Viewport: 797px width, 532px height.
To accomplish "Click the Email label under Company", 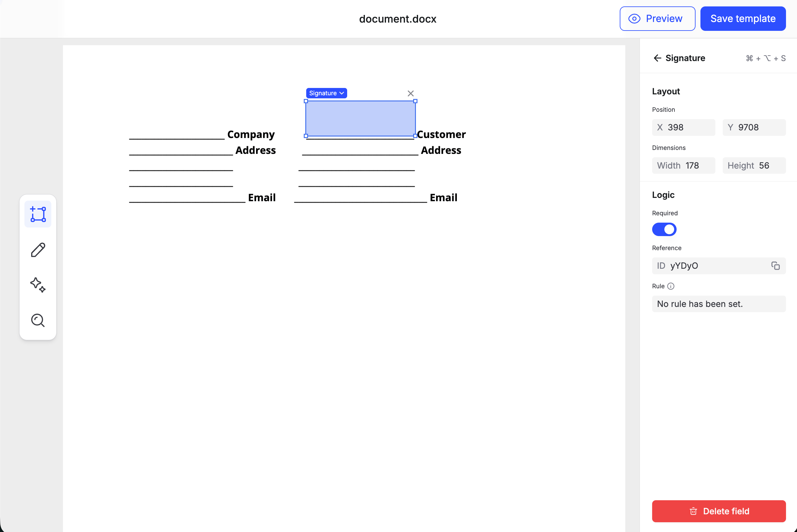I will pos(262,198).
